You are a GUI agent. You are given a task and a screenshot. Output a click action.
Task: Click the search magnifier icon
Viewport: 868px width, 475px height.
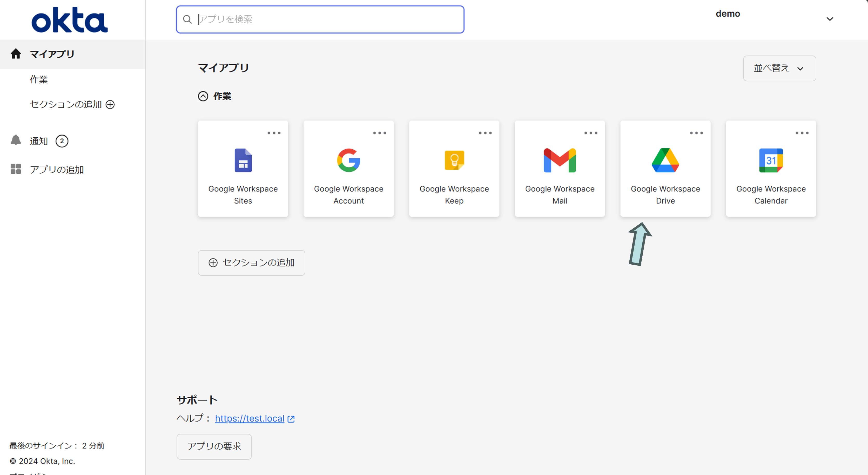(x=187, y=19)
